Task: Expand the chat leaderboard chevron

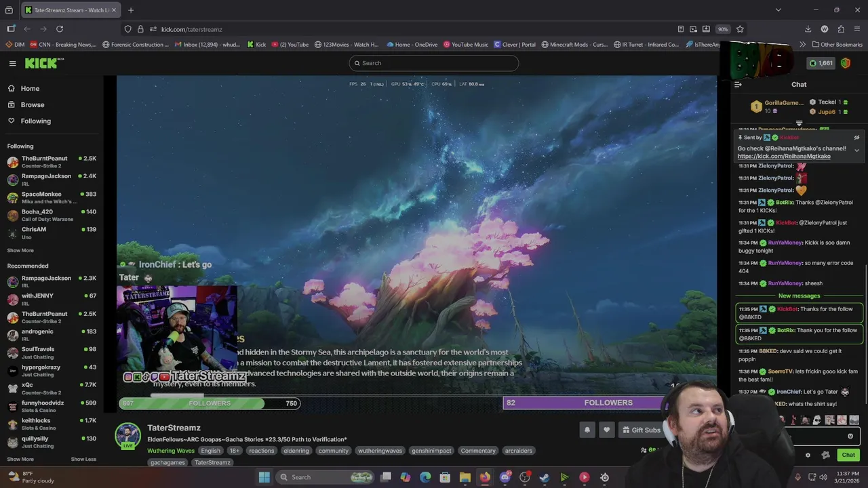Action: (x=799, y=123)
